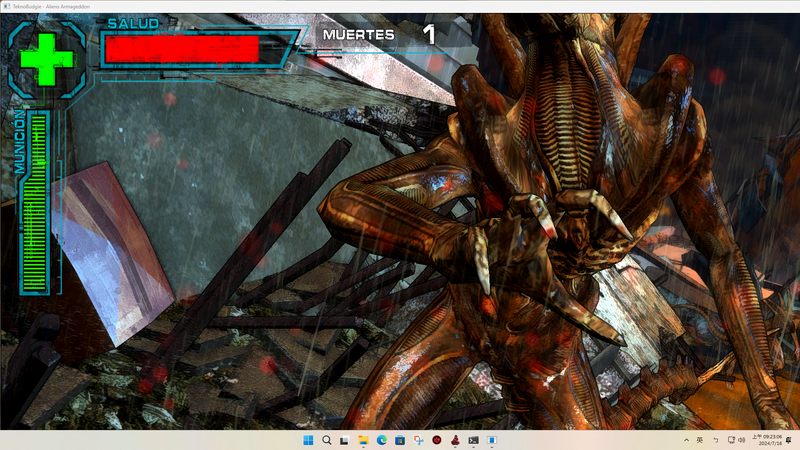
Task: Click the MUERTES kill counter
Action: pos(379,35)
